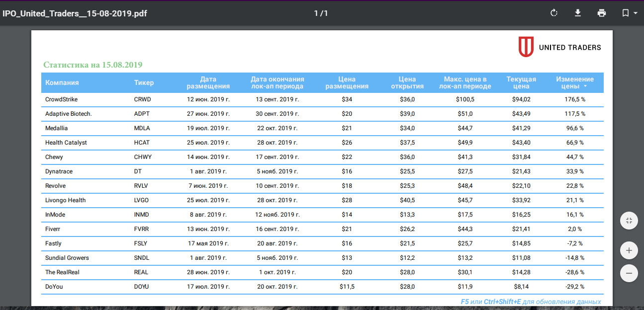Click the PDF file name title
Image resolution: width=644 pixels, height=310 pixels.
click(75, 13)
